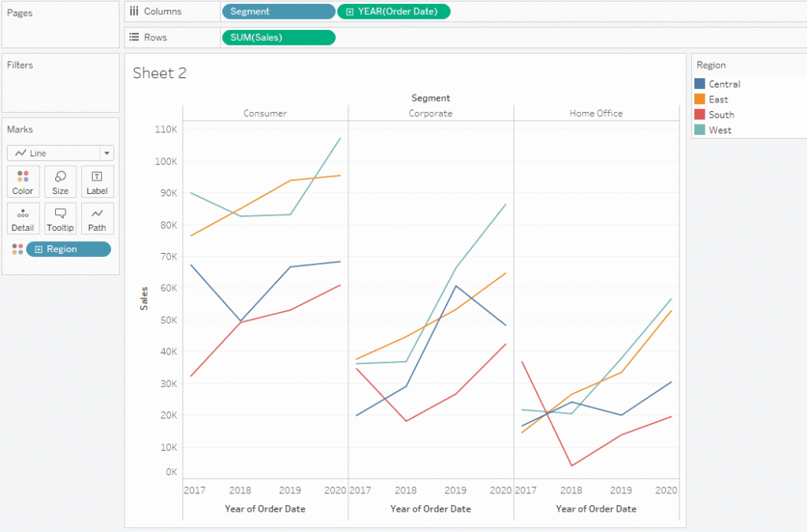
Task: Open the Tooltip mark card
Action: 60,218
